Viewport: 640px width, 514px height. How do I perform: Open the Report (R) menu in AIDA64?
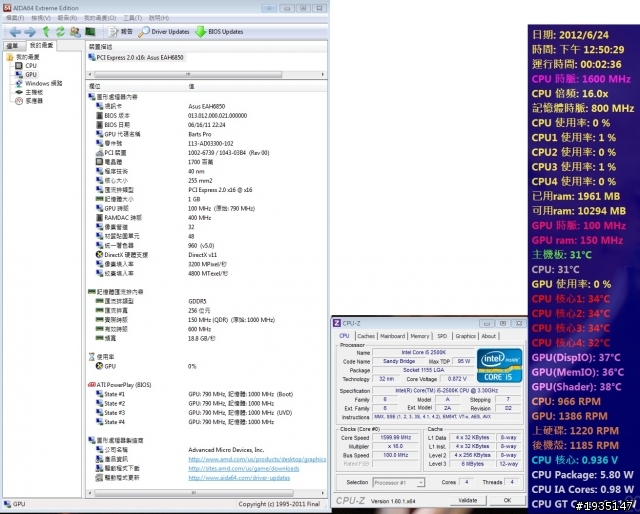pos(67,18)
